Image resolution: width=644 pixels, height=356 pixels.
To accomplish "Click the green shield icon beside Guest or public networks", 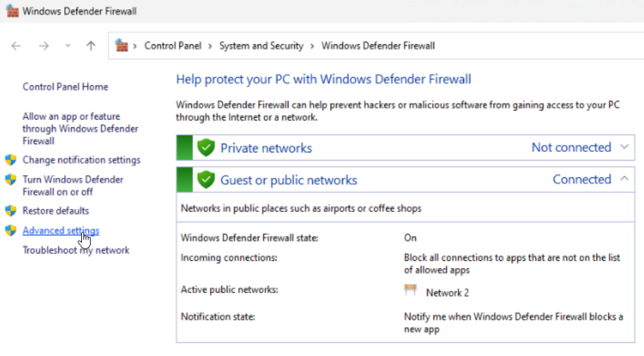I will click(x=206, y=179).
